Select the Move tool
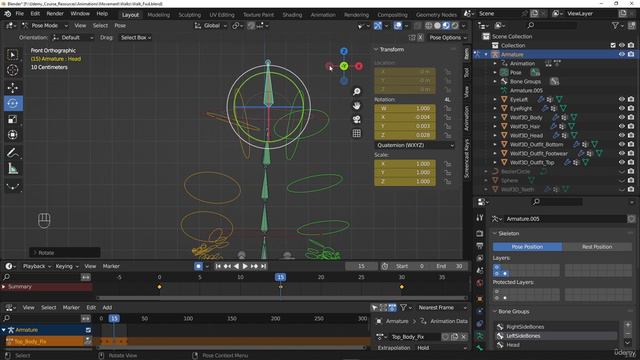640x360 pixels. (13, 88)
